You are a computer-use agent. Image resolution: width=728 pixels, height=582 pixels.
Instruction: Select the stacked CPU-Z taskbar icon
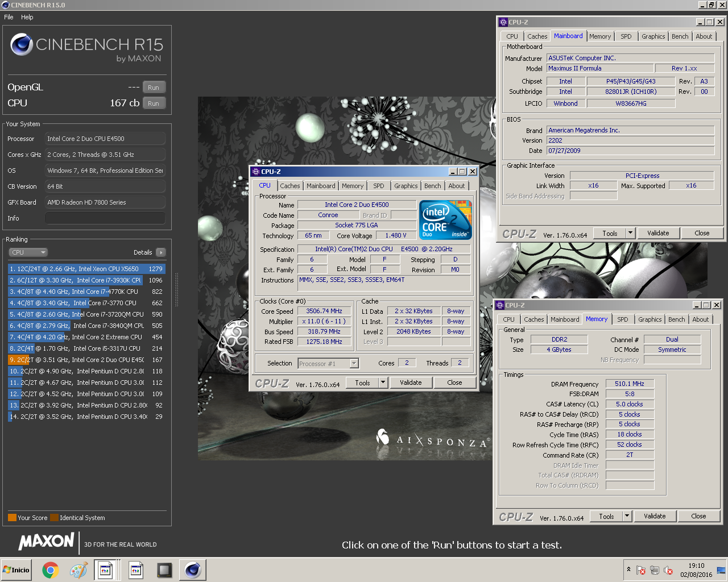(x=106, y=570)
